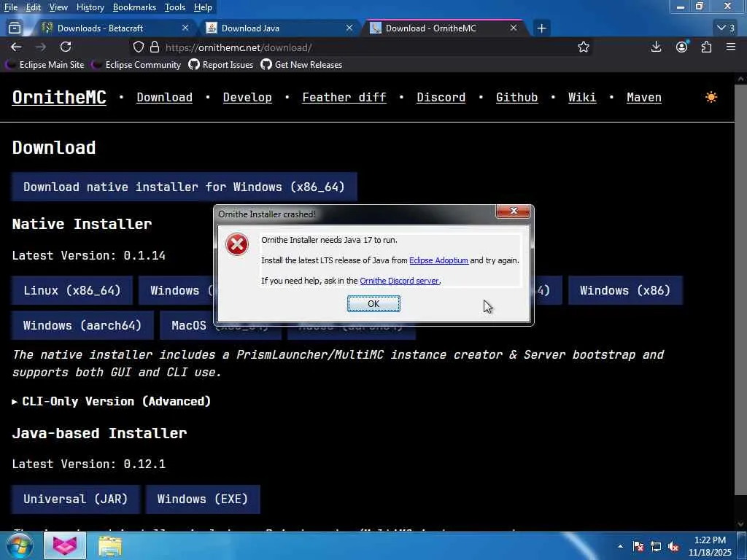The width and height of the screenshot is (747, 560).
Task: Open the View menu
Action: tap(58, 7)
